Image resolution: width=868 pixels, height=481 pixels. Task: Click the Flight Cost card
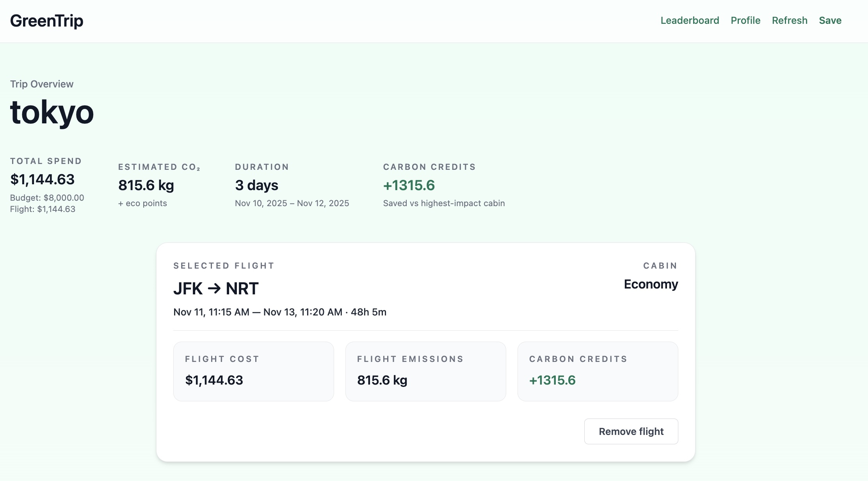click(253, 371)
